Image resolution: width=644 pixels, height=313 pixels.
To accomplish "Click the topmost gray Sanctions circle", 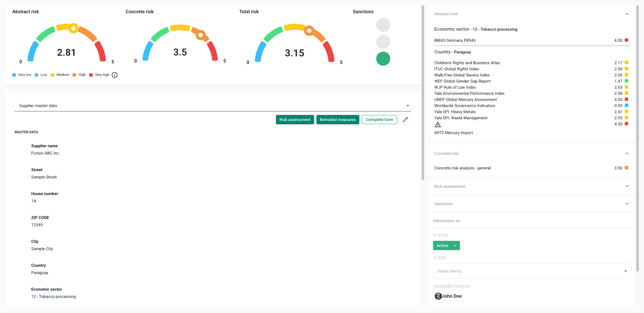I will 383,25.
